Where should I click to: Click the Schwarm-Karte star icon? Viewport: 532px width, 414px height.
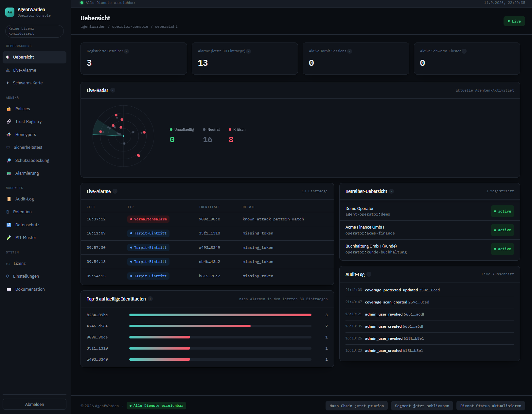click(x=8, y=83)
